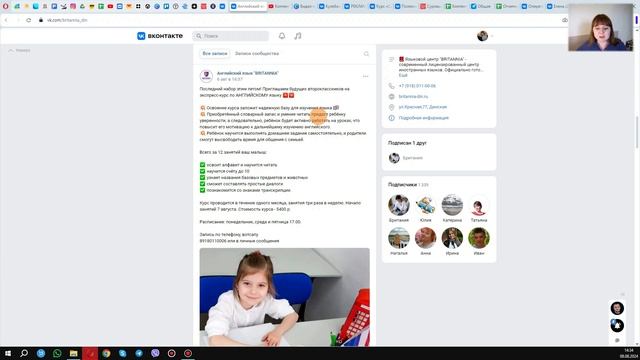Click the phone icon in info card
The height and width of the screenshot is (360, 640).
point(391,86)
